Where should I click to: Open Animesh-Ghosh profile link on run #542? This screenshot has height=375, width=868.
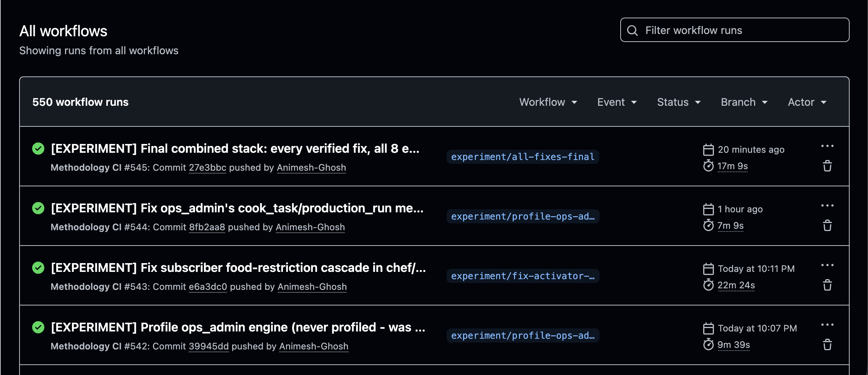(314, 346)
